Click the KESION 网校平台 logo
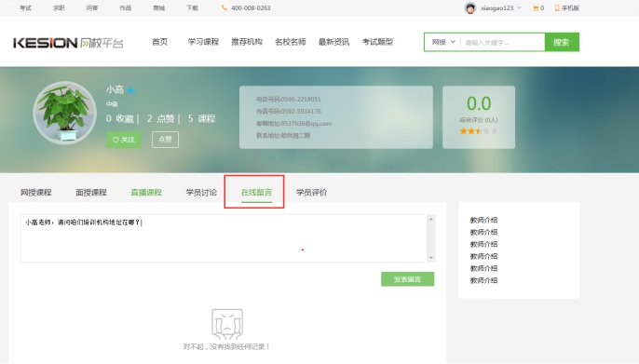Image resolution: width=639 pixels, height=364 pixels. (68, 43)
